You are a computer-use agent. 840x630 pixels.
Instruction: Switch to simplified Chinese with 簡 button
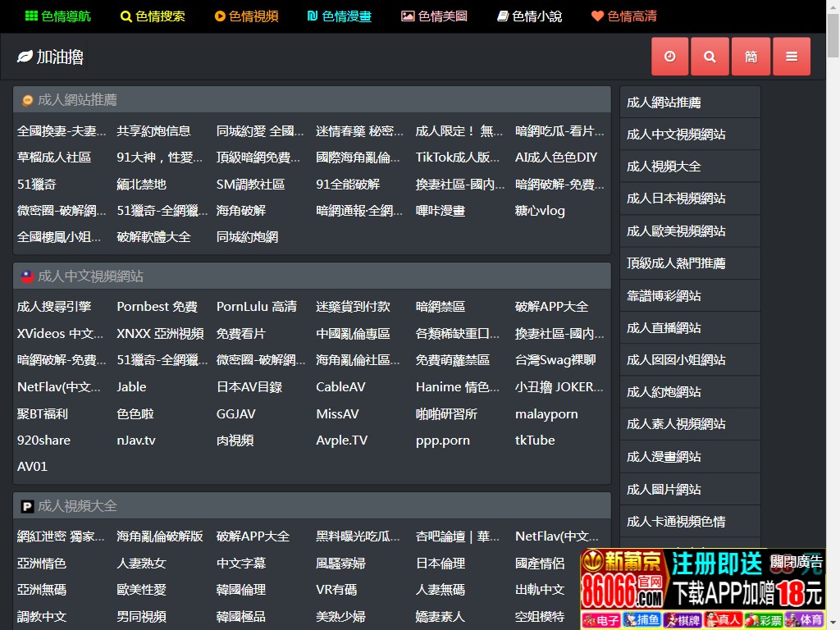(751, 57)
